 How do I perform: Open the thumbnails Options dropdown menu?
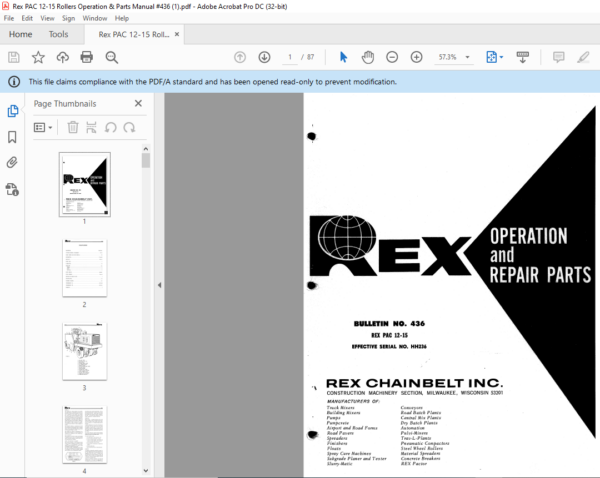pos(43,127)
